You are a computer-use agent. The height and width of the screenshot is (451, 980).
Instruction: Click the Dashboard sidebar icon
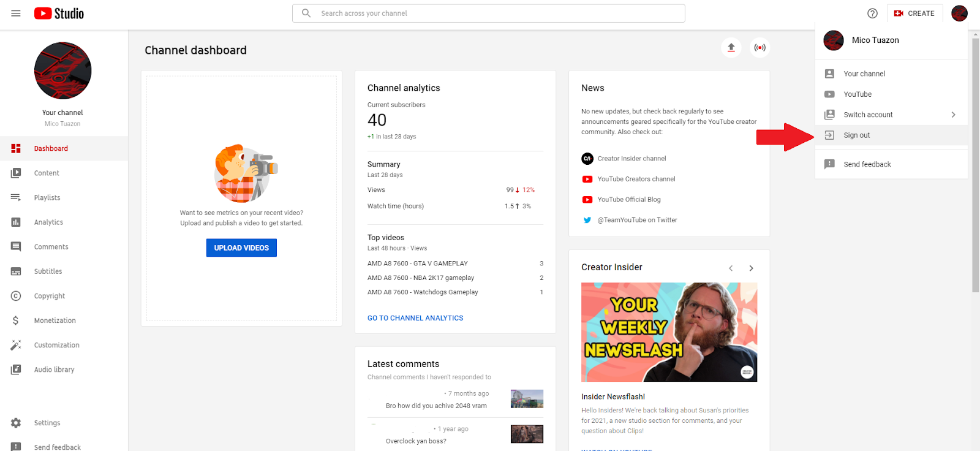point(16,148)
